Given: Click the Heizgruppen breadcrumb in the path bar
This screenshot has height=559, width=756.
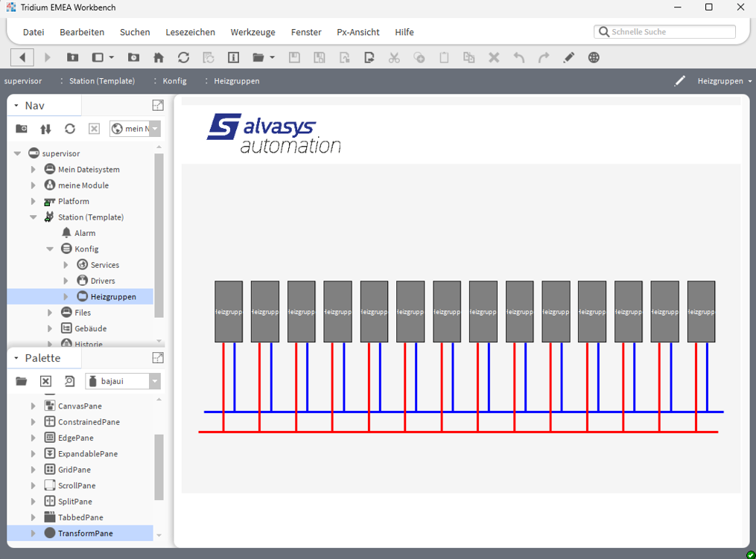Looking at the screenshot, I should point(237,81).
